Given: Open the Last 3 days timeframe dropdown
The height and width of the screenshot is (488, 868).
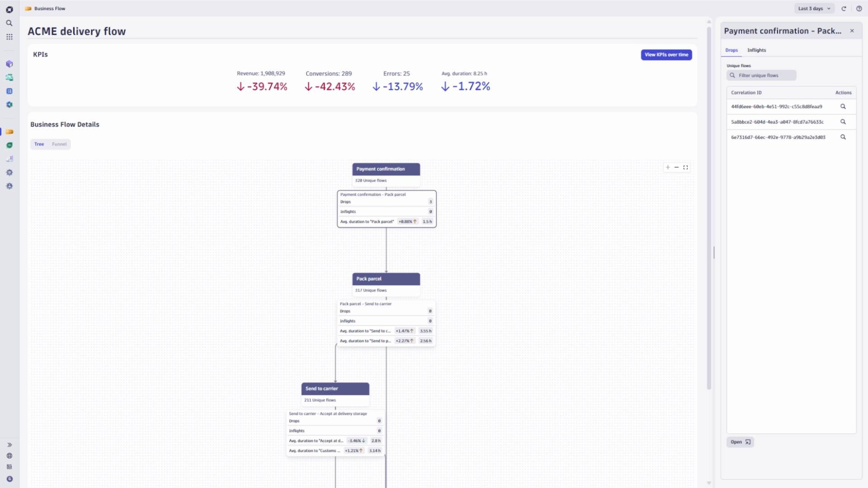Looking at the screenshot, I should click(814, 9).
